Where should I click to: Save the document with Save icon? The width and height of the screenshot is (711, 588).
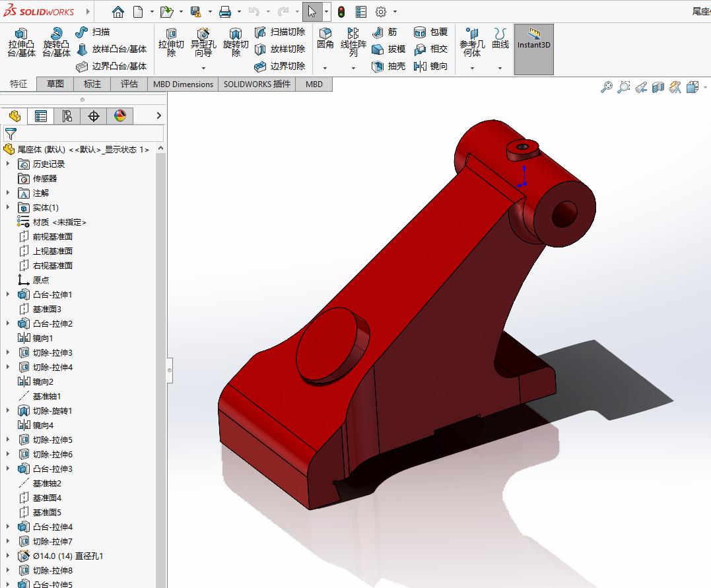196,12
